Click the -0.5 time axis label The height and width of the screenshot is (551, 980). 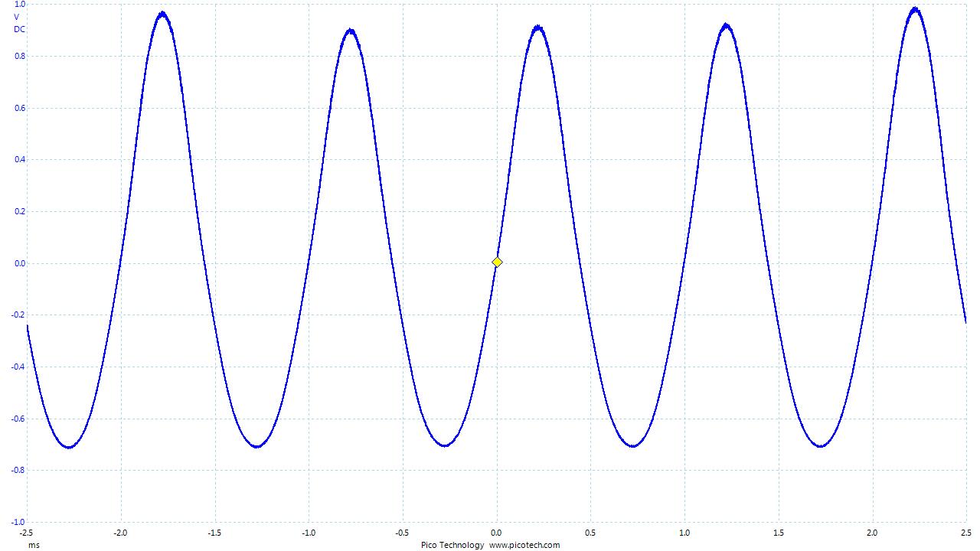coord(402,533)
